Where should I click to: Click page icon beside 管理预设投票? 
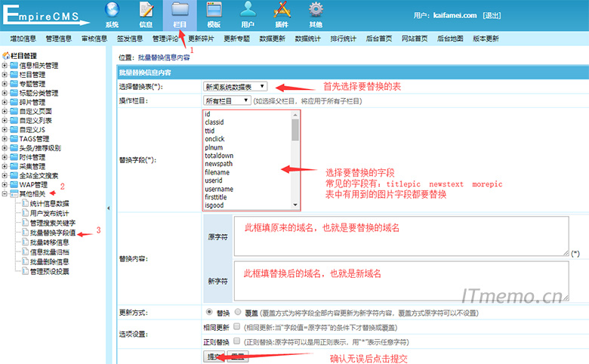tap(25, 271)
